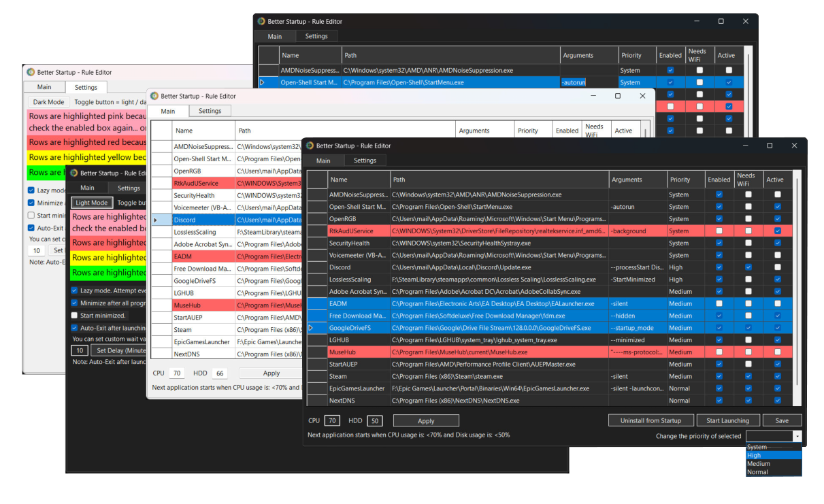Click Apply in the light Main-tab window
This screenshot has height=504, width=824.
[271, 373]
